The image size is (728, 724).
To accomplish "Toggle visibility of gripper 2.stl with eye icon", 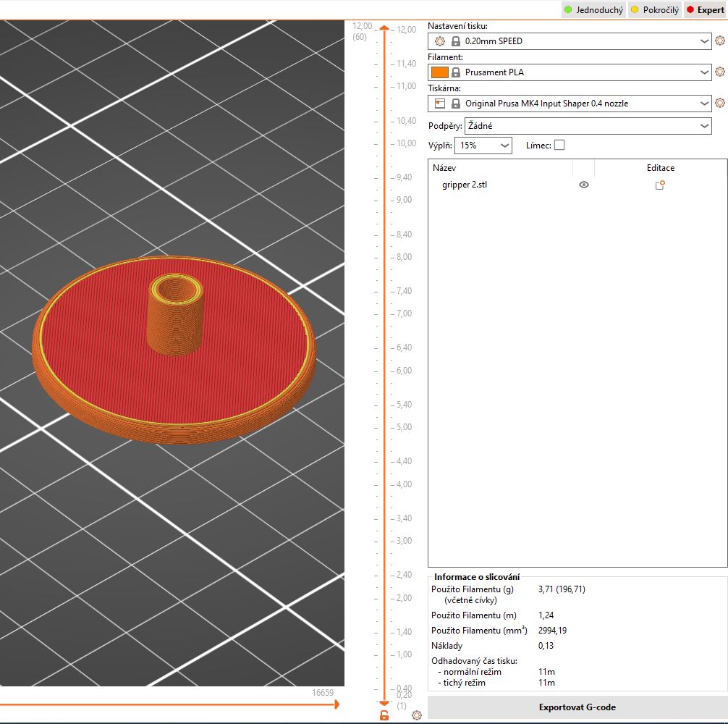I will (585, 185).
